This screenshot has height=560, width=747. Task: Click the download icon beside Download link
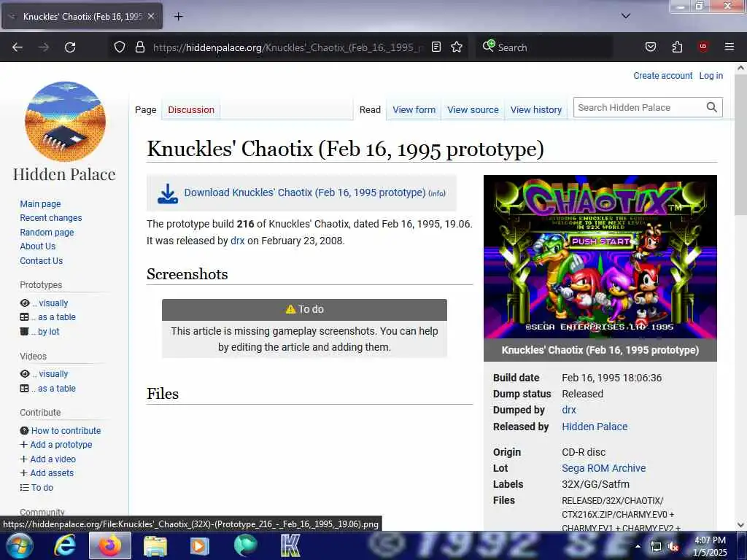[x=168, y=193]
